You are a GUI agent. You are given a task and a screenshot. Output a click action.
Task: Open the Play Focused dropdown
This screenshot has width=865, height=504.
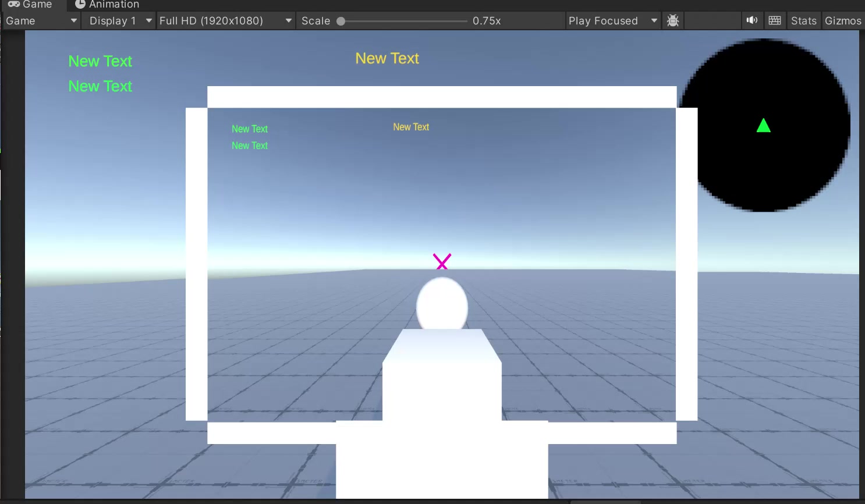pos(612,21)
